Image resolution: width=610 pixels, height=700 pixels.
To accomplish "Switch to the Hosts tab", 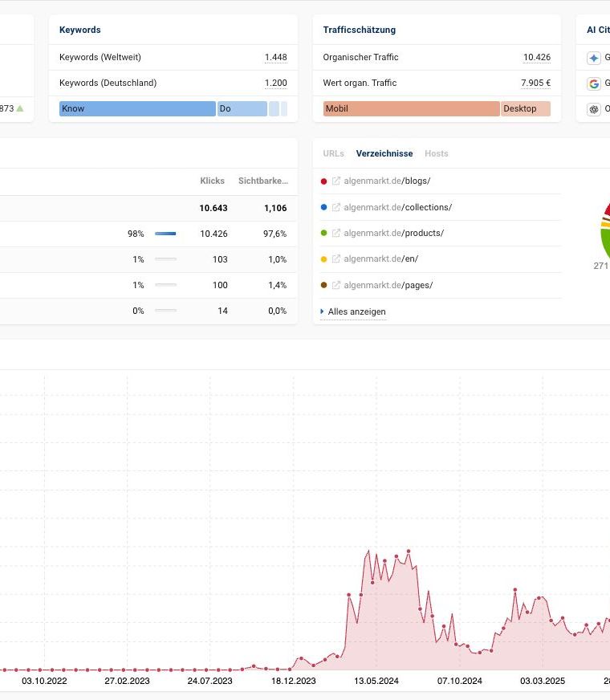I will [x=436, y=153].
